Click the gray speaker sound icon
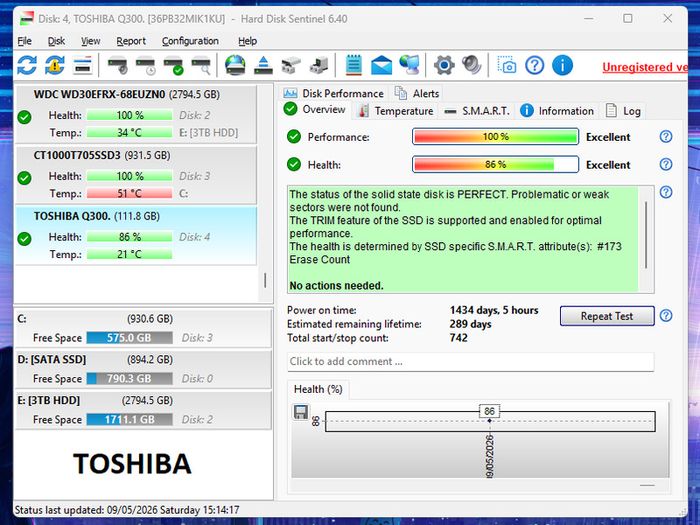The image size is (700, 525). (471, 65)
